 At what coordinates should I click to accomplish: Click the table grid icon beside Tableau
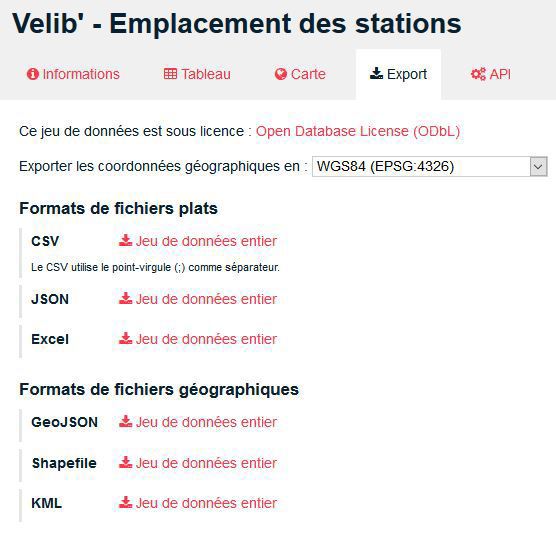(x=170, y=74)
